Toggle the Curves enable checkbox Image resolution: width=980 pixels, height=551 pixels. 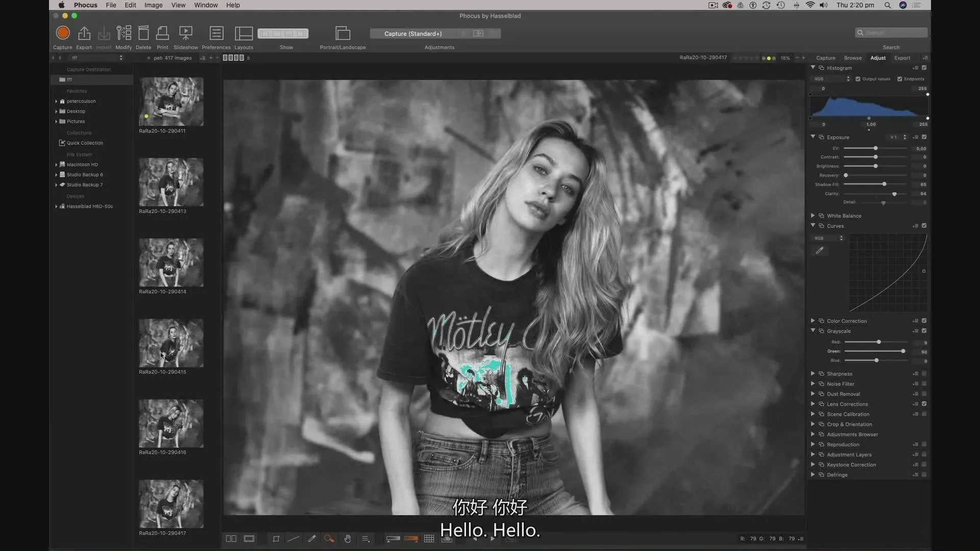924,226
